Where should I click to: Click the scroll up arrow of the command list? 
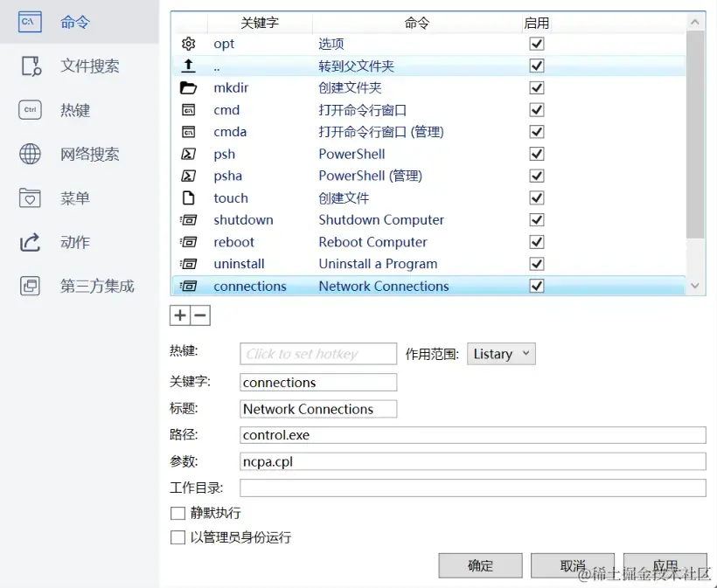pos(695,22)
